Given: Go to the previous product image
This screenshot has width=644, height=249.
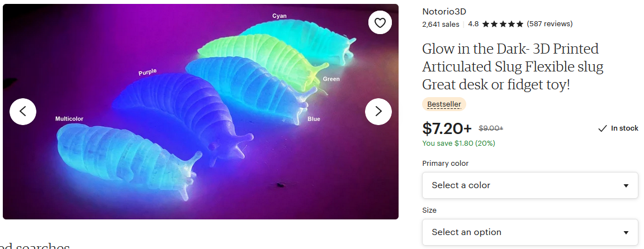Looking at the screenshot, I should tap(23, 111).
